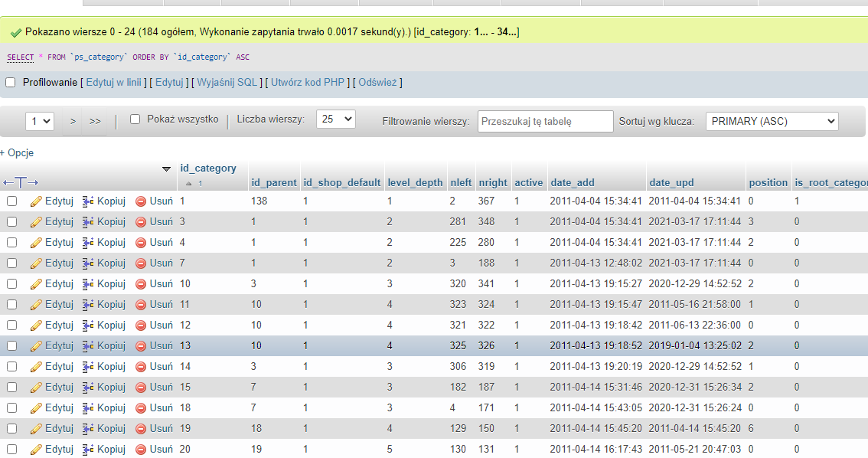Click the Kopiuj icon for row 15
This screenshot has width=868, height=458.
tap(88, 388)
